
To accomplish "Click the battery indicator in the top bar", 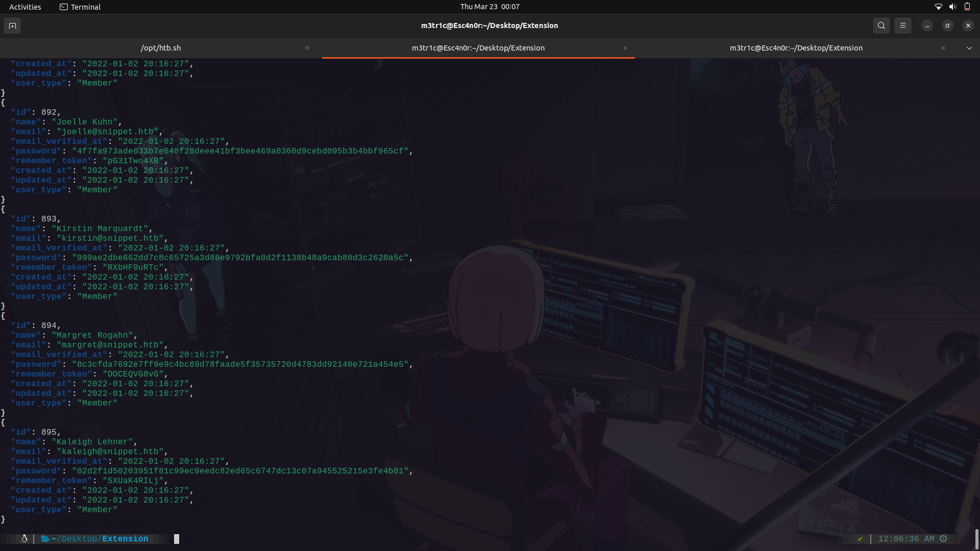I will click(967, 7).
